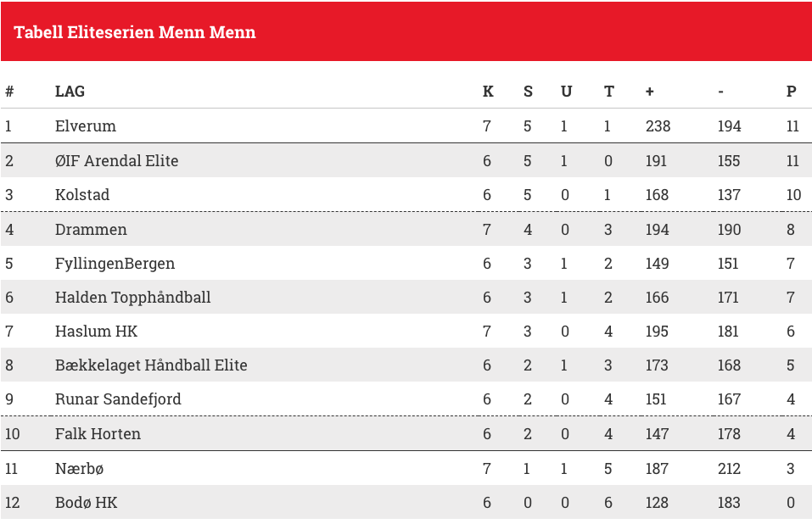The image size is (812, 524).
Task: Click the S wins column header
Action: tap(528, 92)
